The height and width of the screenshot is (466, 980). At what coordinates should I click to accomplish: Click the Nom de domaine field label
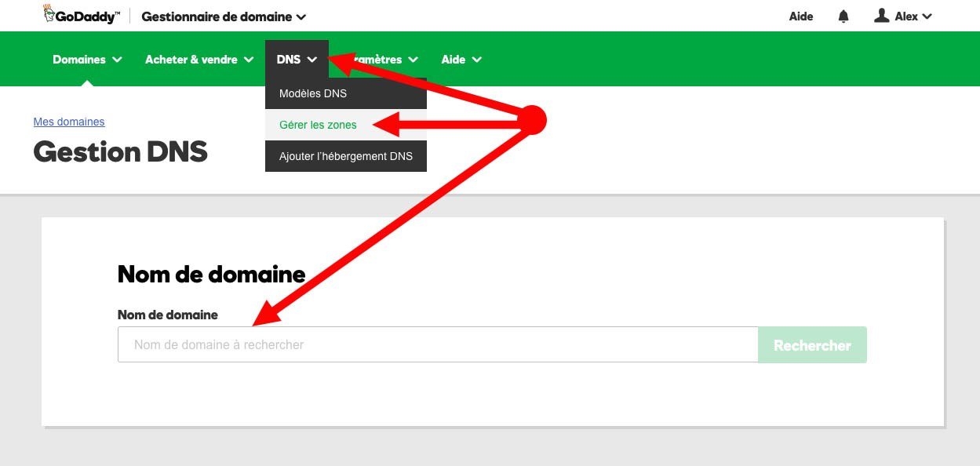168,315
